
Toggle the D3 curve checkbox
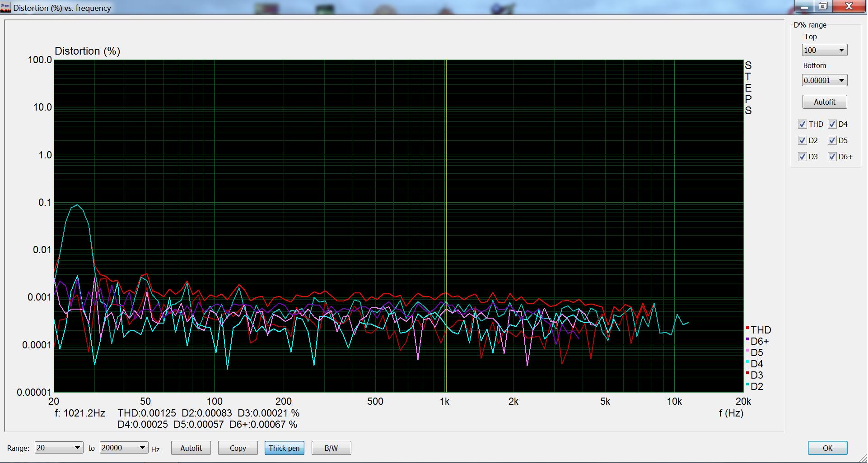(803, 157)
